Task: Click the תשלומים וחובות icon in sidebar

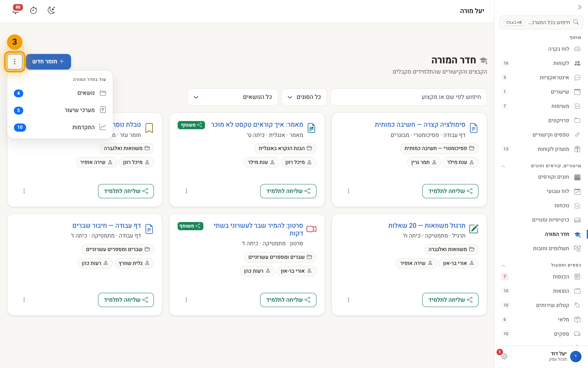Action: [x=577, y=248]
